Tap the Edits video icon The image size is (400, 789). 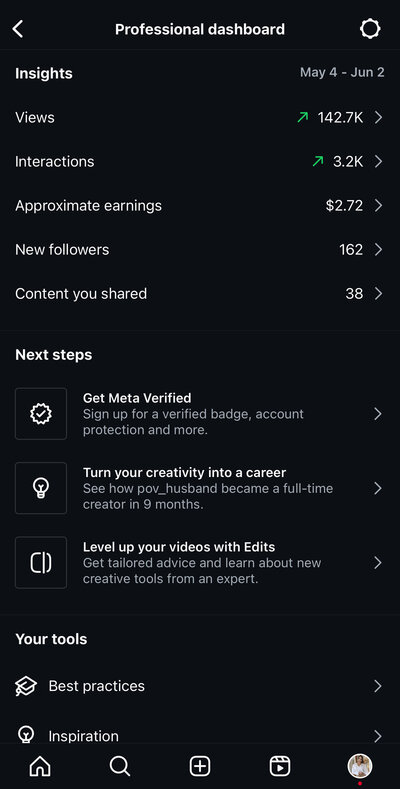41,563
